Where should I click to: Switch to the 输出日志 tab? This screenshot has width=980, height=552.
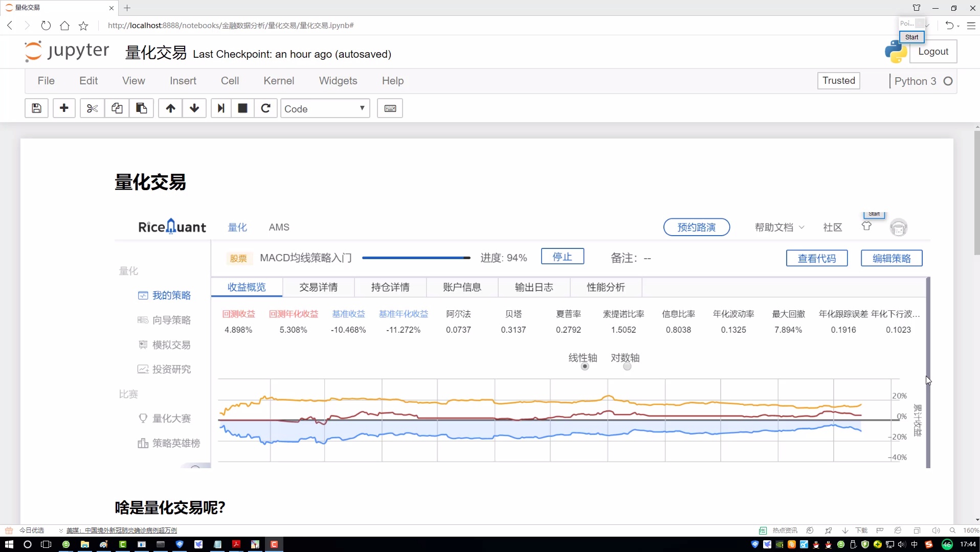click(x=534, y=287)
